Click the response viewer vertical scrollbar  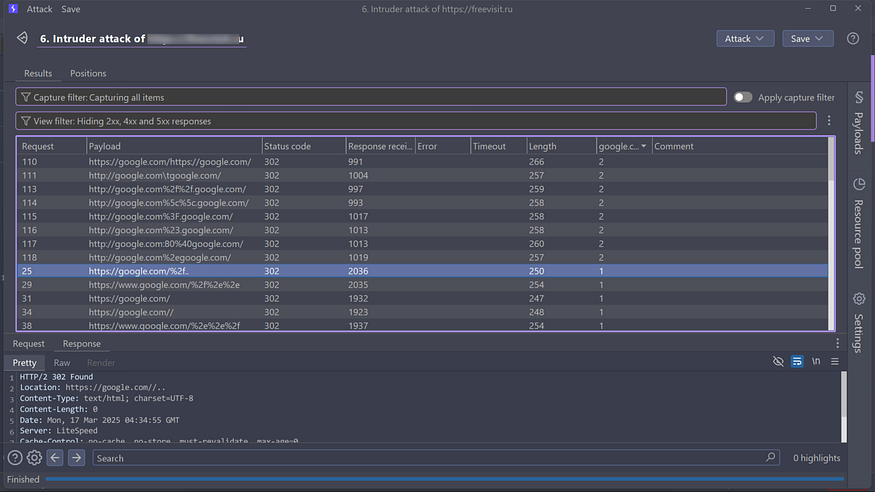coord(844,407)
